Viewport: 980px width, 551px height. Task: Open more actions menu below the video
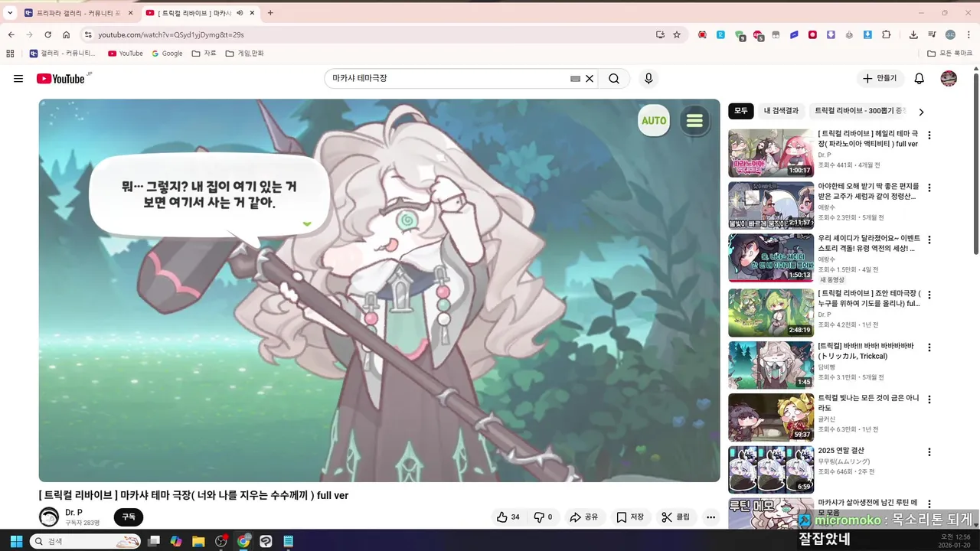pyautogui.click(x=711, y=517)
